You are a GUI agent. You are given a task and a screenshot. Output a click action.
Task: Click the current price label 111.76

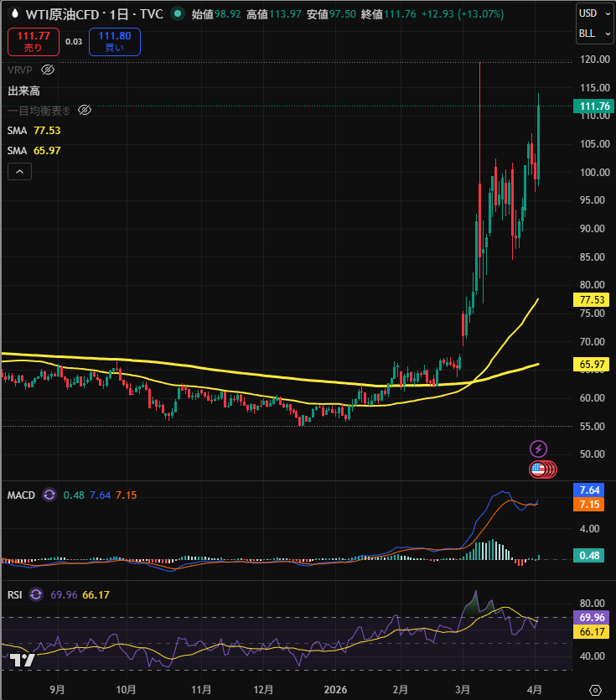tap(593, 106)
